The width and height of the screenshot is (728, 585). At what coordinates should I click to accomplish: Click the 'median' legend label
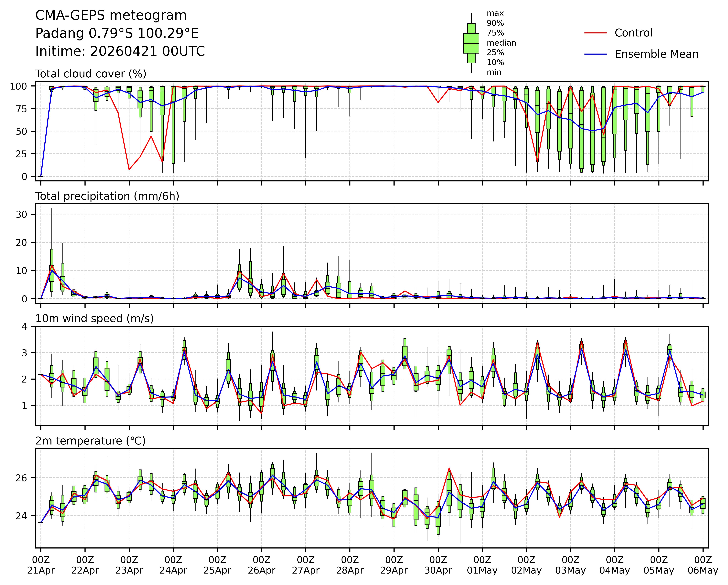pyautogui.click(x=501, y=43)
